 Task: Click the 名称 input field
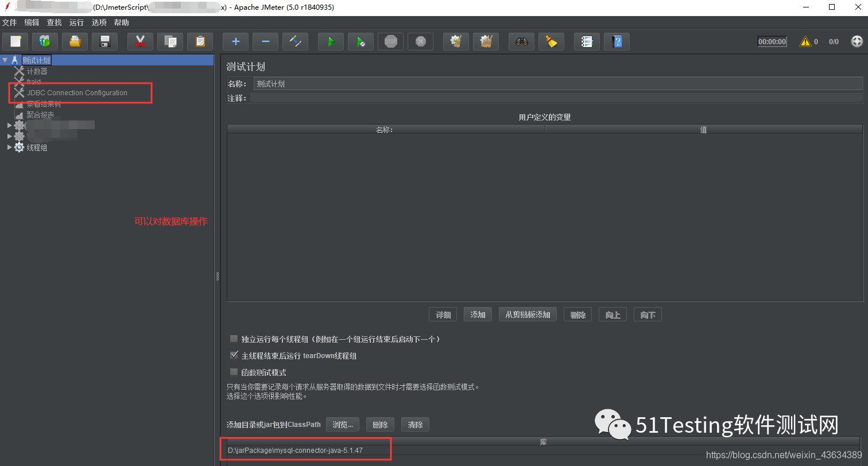click(558, 83)
